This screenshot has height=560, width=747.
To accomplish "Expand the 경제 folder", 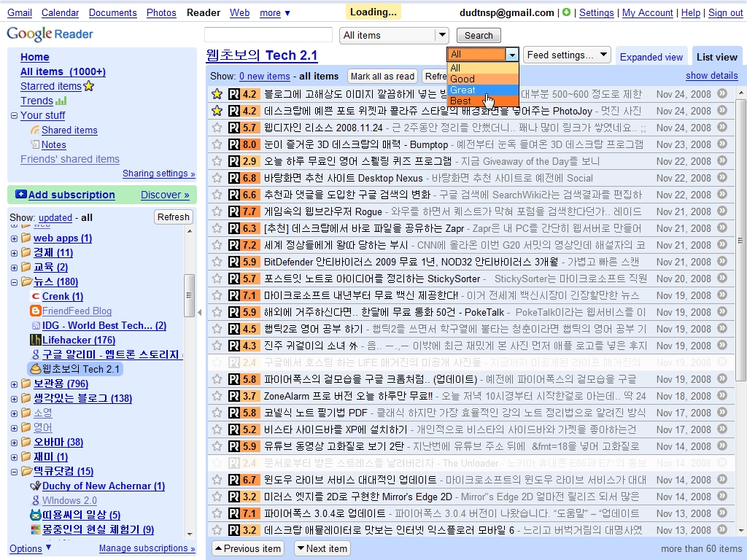I will tap(14, 253).
